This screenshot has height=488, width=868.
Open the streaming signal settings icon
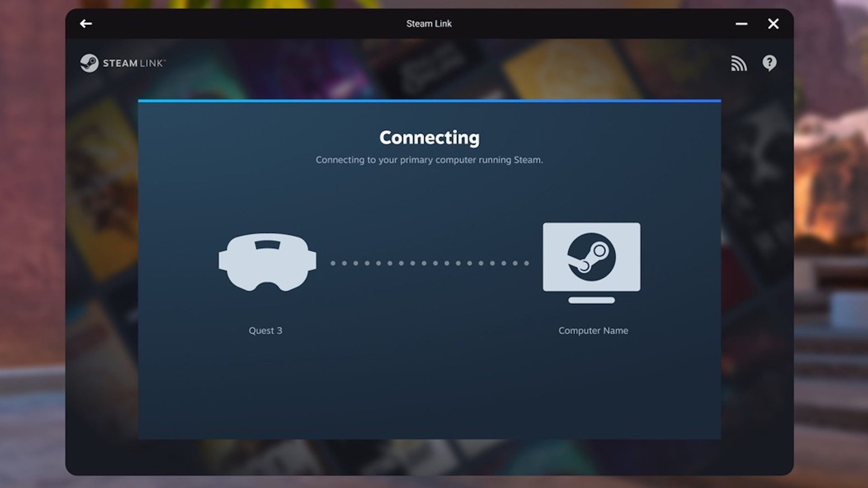click(x=739, y=64)
